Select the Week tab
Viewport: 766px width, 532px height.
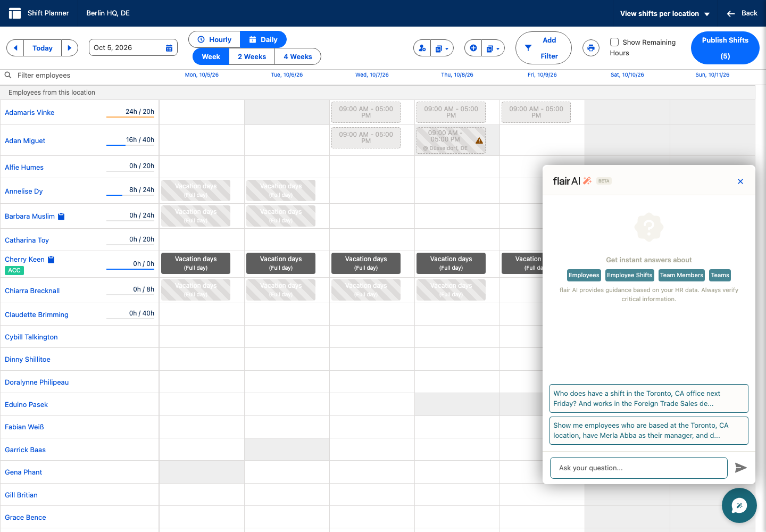tap(211, 56)
